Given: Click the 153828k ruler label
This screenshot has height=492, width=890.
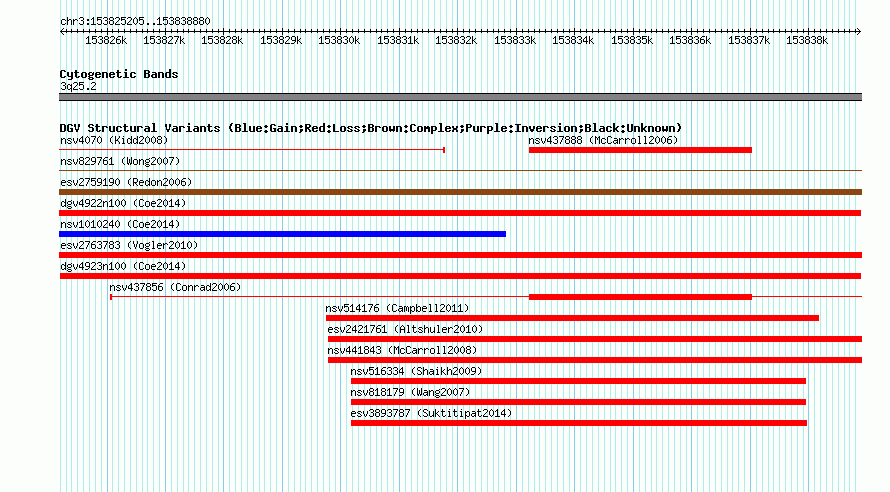Looking at the screenshot, I should click(222, 40).
